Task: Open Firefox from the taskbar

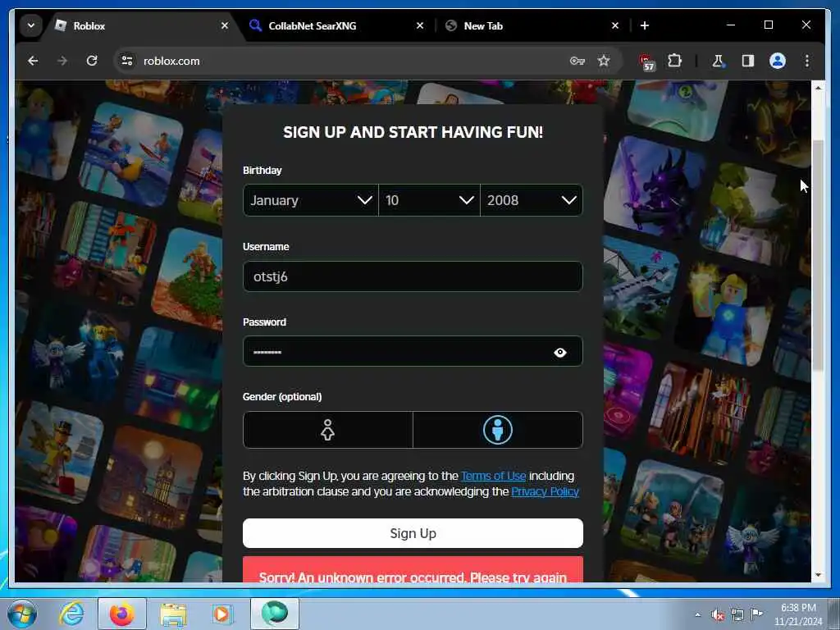Action: coord(121,614)
